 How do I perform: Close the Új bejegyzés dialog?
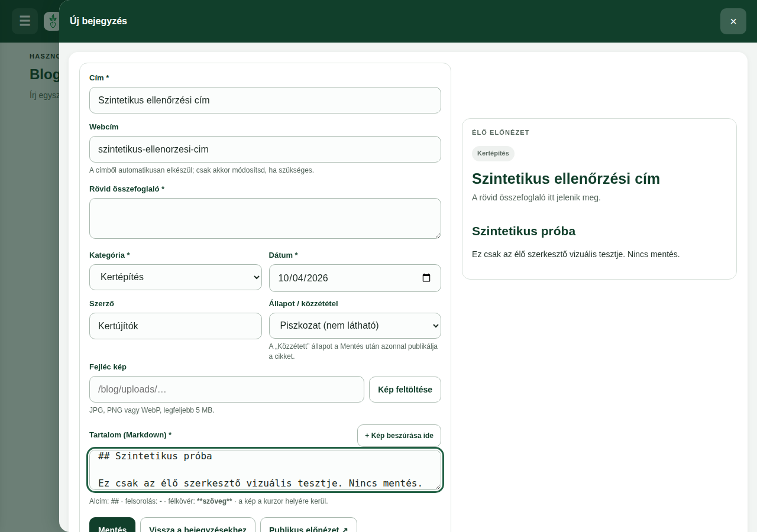coord(733,21)
